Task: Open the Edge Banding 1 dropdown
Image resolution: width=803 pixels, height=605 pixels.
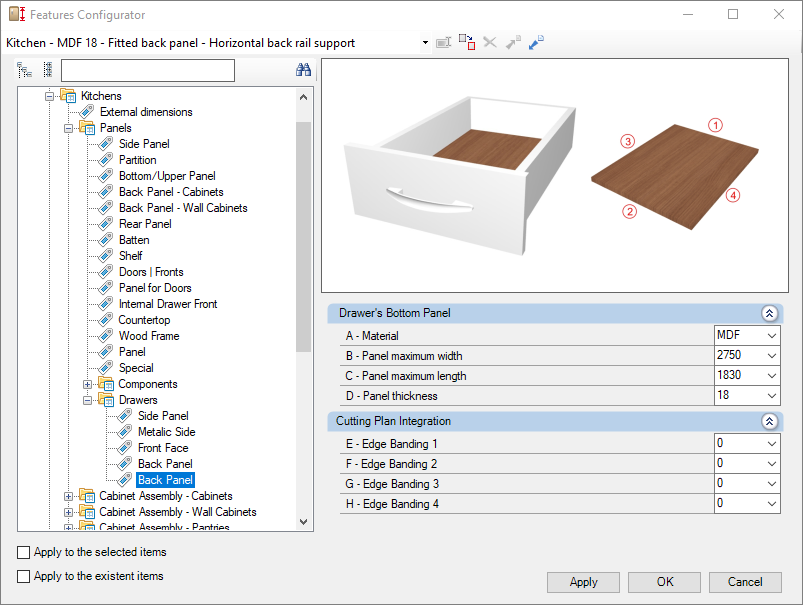Action: click(x=772, y=444)
